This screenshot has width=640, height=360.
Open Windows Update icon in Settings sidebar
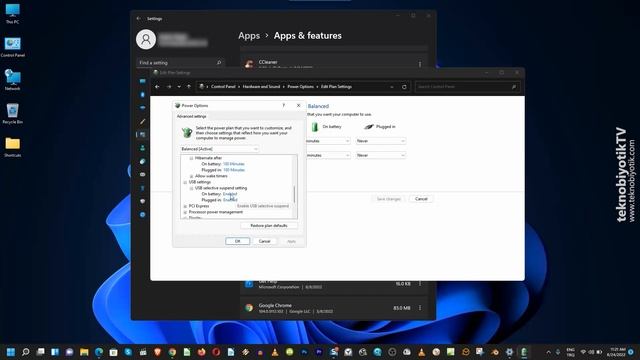tap(142, 215)
